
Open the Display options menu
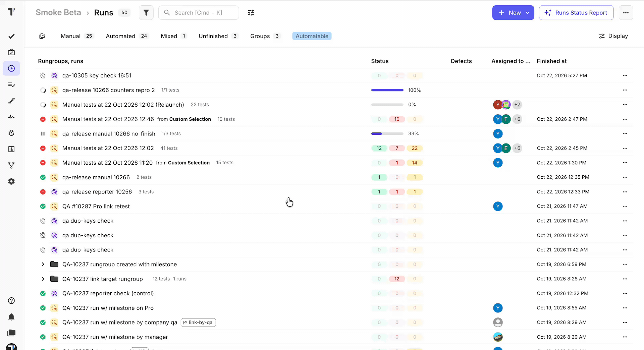point(613,36)
